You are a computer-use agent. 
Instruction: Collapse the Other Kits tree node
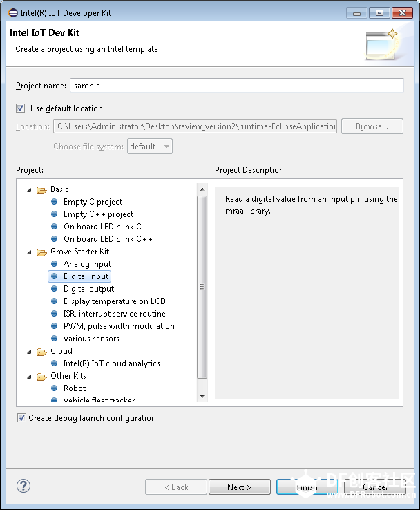[x=29, y=377]
